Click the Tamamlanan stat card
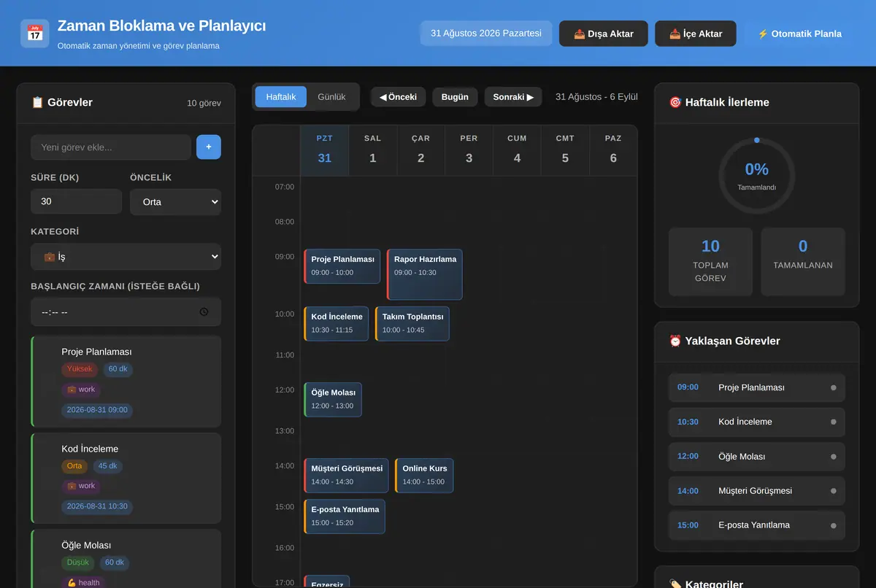This screenshot has height=588, width=876. coord(803,262)
